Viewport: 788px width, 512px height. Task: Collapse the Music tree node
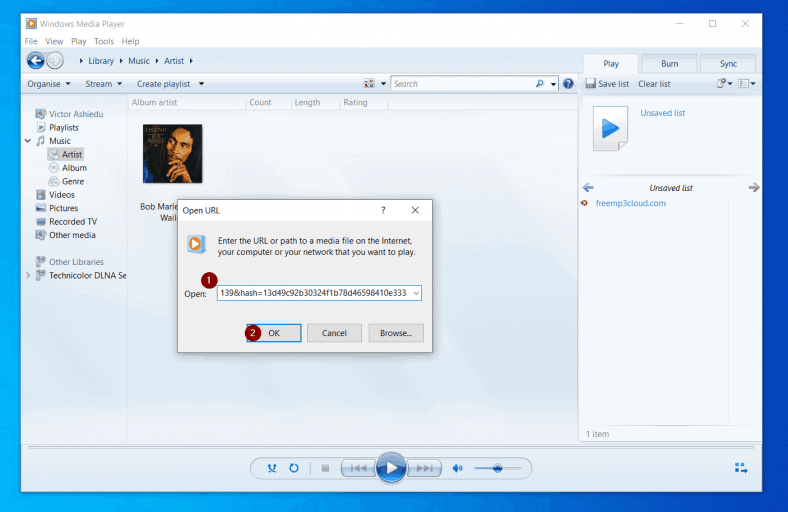click(x=28, y=141)
